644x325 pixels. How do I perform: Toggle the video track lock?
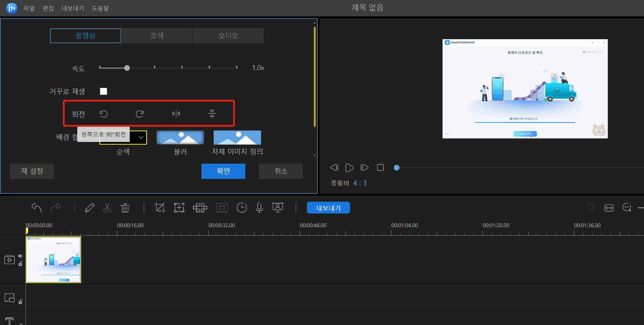click(21, 264)
